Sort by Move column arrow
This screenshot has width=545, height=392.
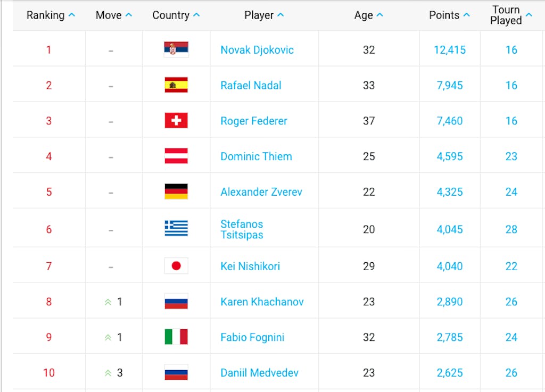pos(129,15)
